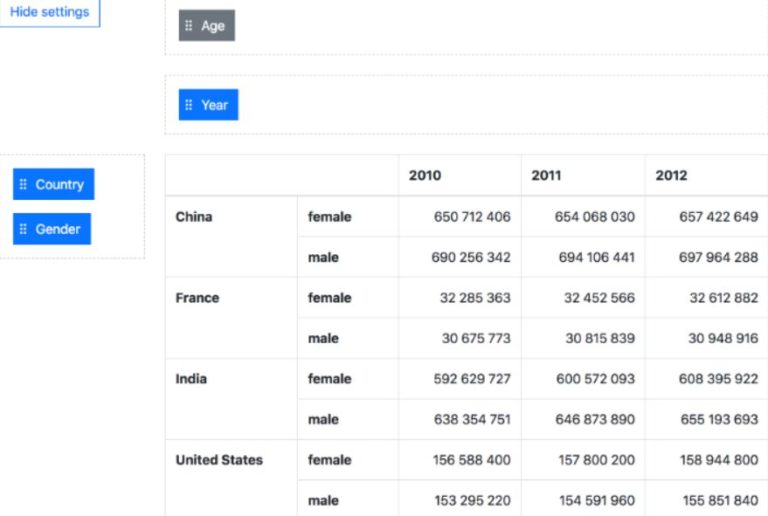Click the female label in France row
The image size is (768, 516).
330,298
